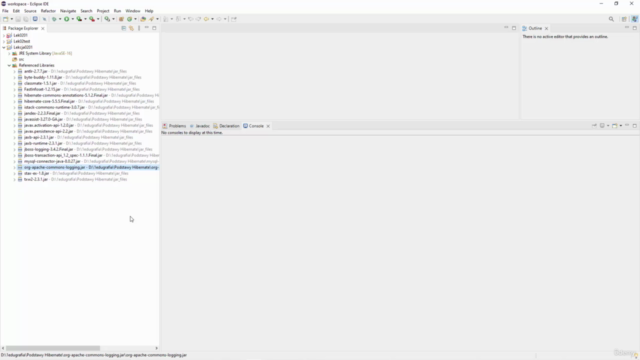Image resolution: width=640 pixels, height=360 pixels.
Task: Select the src folder
Action: click(x=21, y=60)
